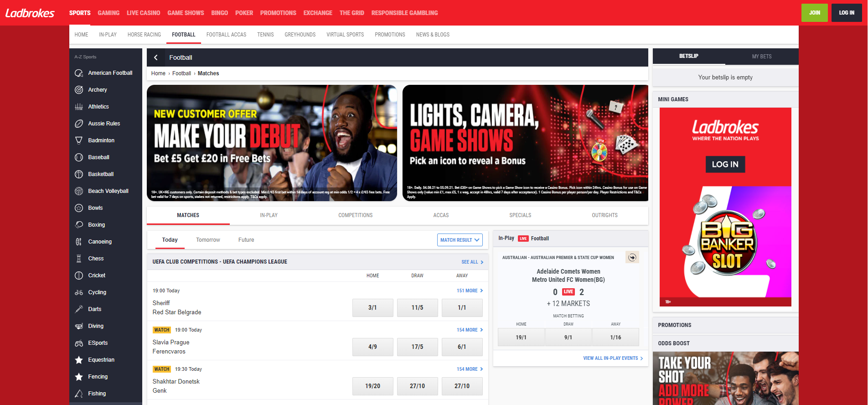This screenshot has width=868, height=405.
Task: Click the Canoeing sidebar icon
Action: click(79, 242)
